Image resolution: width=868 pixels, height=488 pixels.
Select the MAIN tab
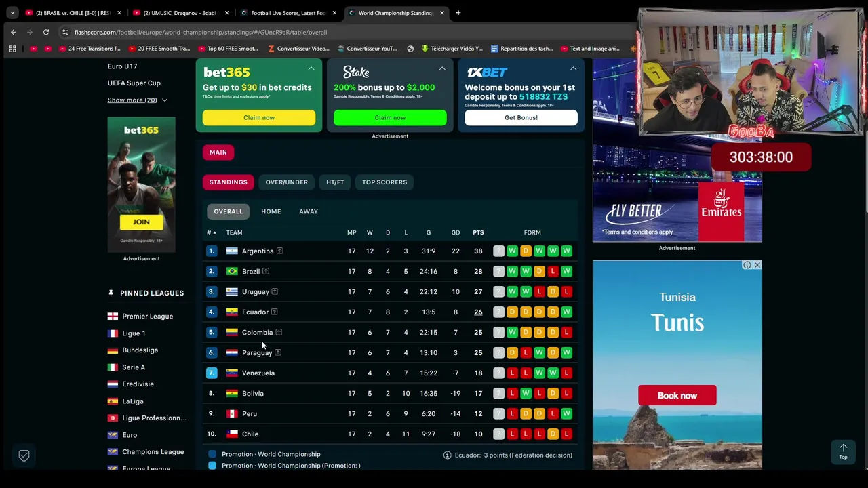pos(218,152)
